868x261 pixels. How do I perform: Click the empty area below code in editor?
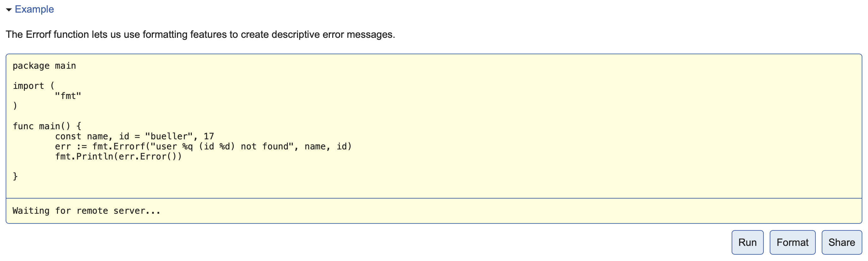(434, 189)
